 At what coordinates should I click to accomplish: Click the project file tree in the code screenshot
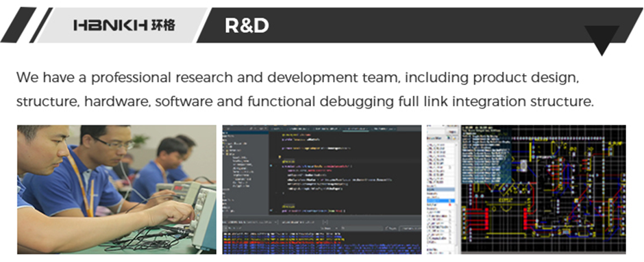coord(245,172)
